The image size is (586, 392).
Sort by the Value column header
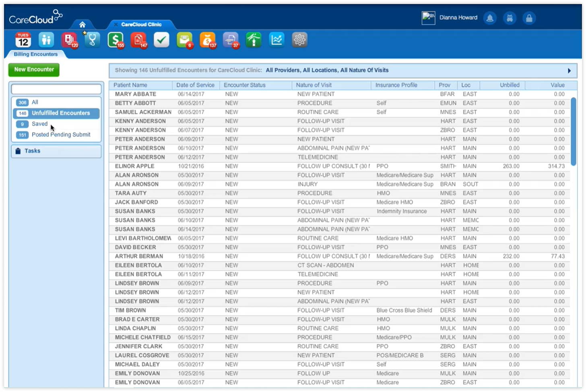point(551,85)
